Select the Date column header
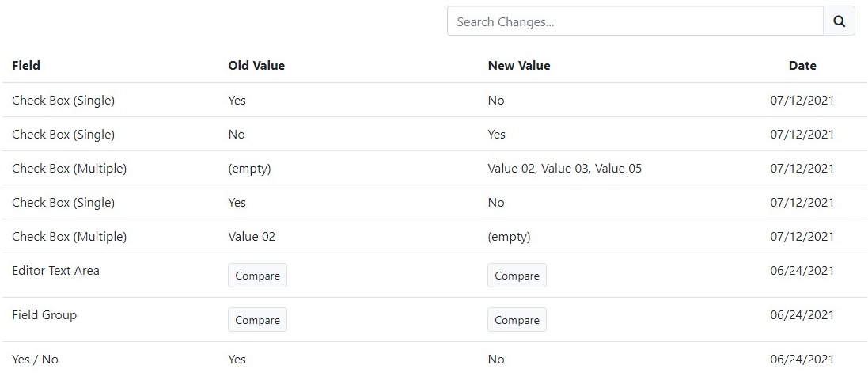Screen dimensions: 868x373 [802, 66]
